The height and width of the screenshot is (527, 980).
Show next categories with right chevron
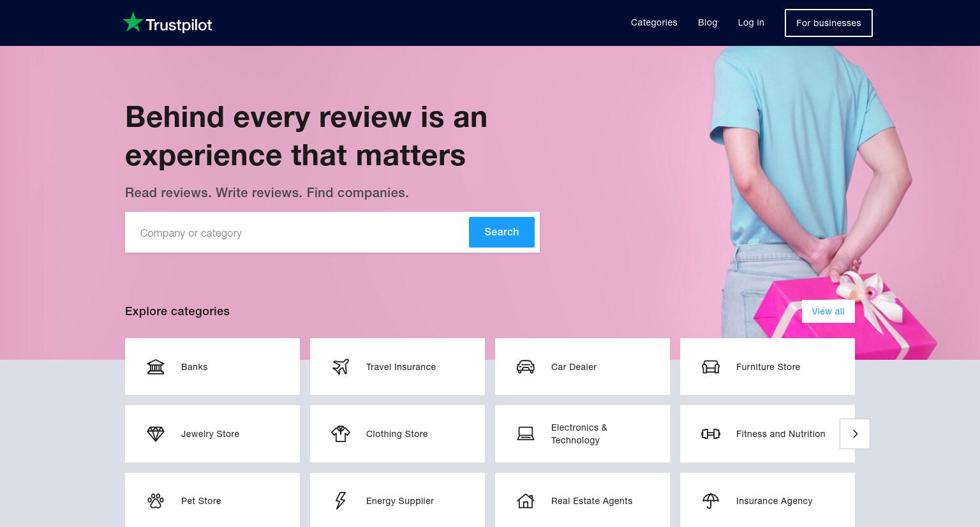pyautogui.click(x=855, y=434)
